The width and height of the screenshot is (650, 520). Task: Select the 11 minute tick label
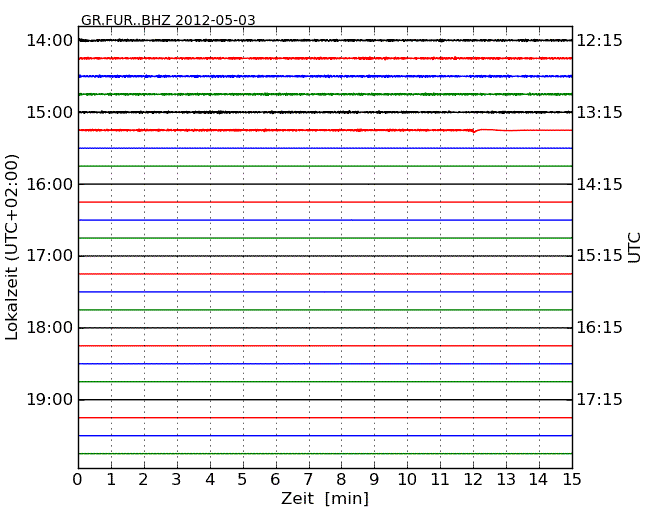click(x=440, y=480)
